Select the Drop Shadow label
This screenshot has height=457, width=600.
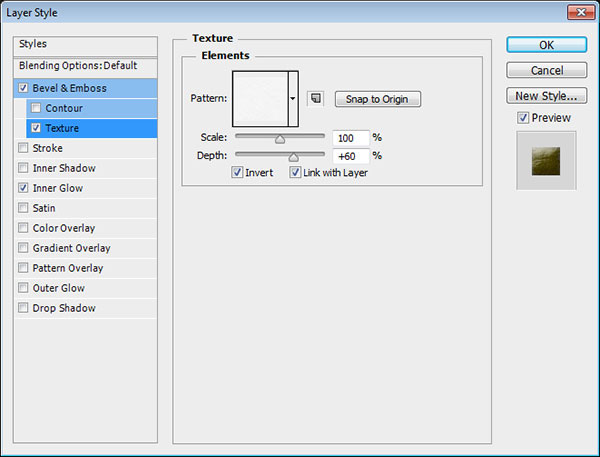64,308
